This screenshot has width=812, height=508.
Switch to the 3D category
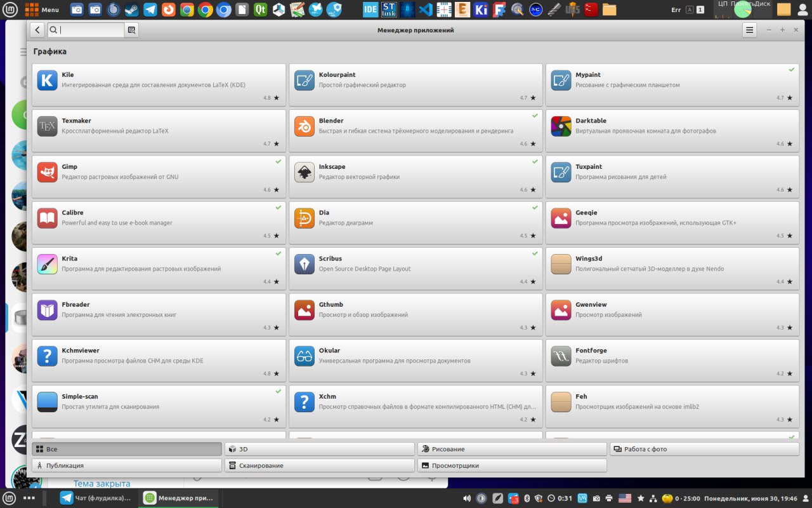320,449
